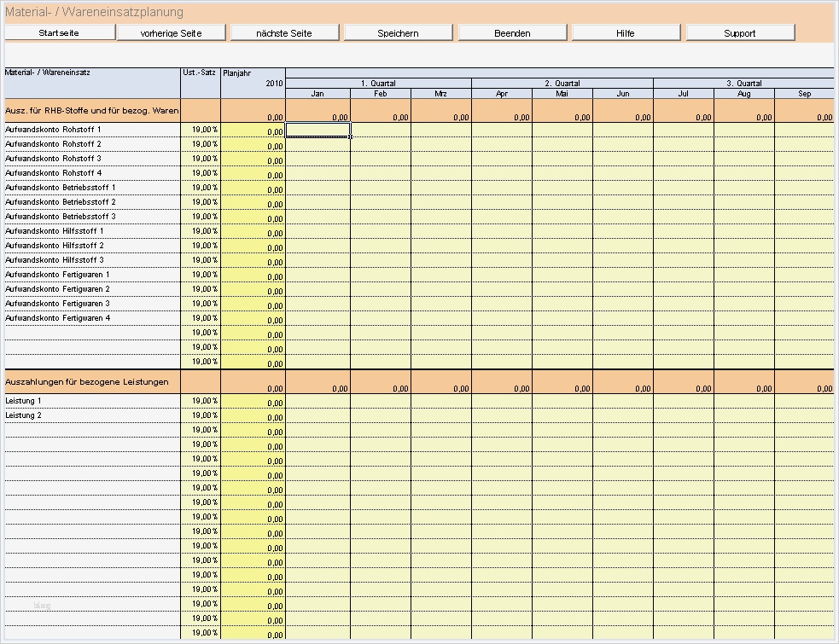Click the Feb month header

pyautogui.click(x=381, y=94)
